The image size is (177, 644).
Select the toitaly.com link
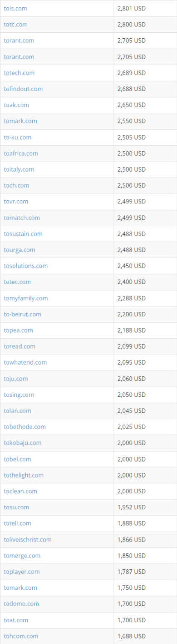pos(19,169)
